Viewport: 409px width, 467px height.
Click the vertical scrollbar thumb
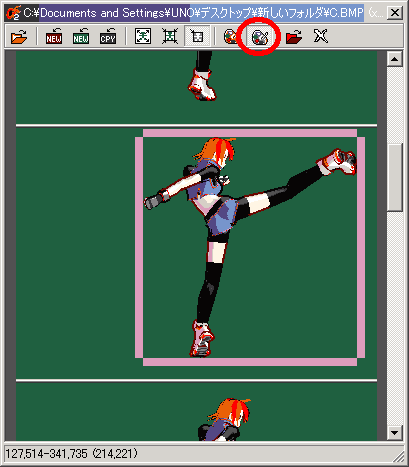click(395, 177)
